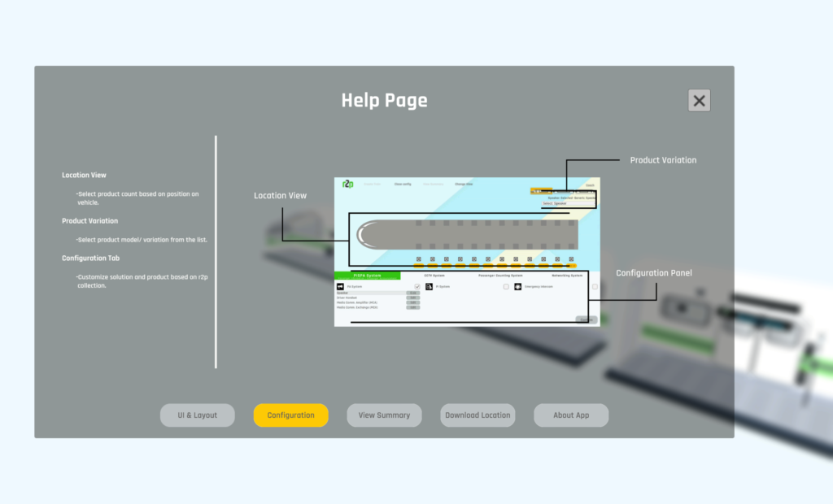Check the Emergency Intercom checkbox
Viewport: 833px width, 504px height.
pyautogui.click(x=594, y=287)
